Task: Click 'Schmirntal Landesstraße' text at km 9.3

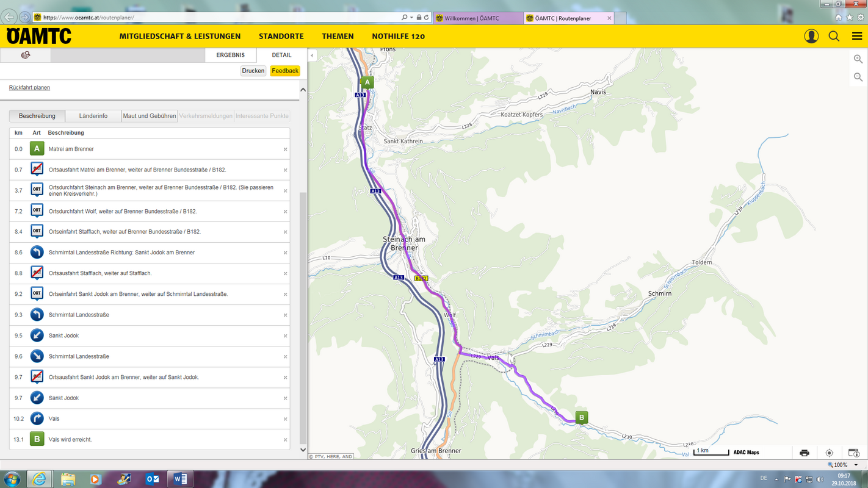Action: coord(79,315)
